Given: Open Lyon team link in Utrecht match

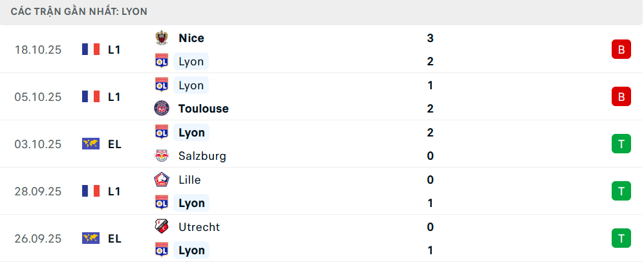Looking at the screenshot, I should (191, 250).
